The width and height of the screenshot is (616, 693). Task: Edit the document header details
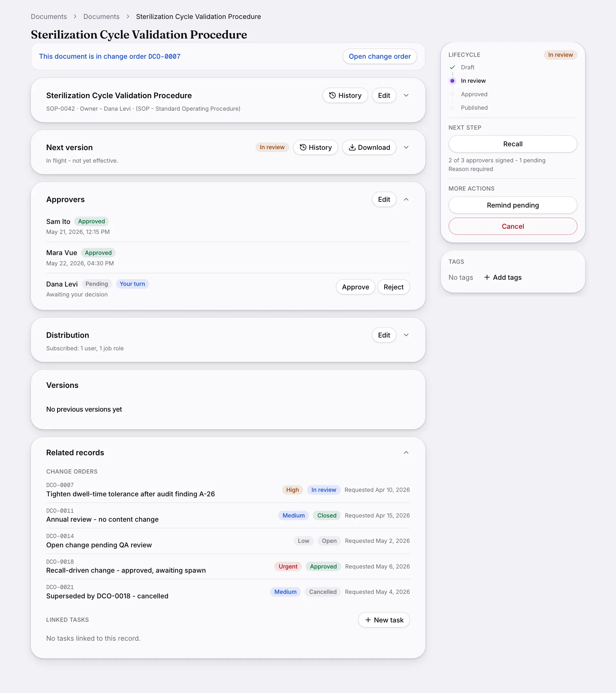[x=384, y=96]
